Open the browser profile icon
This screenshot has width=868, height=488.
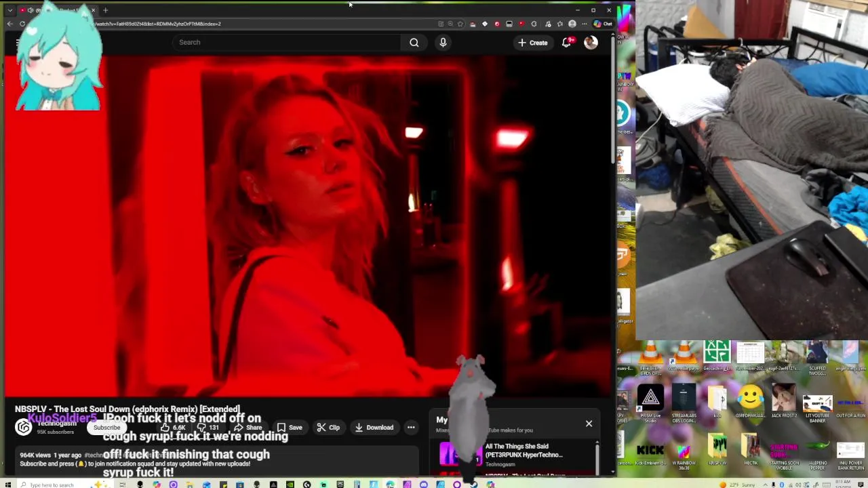coord(572,24)
